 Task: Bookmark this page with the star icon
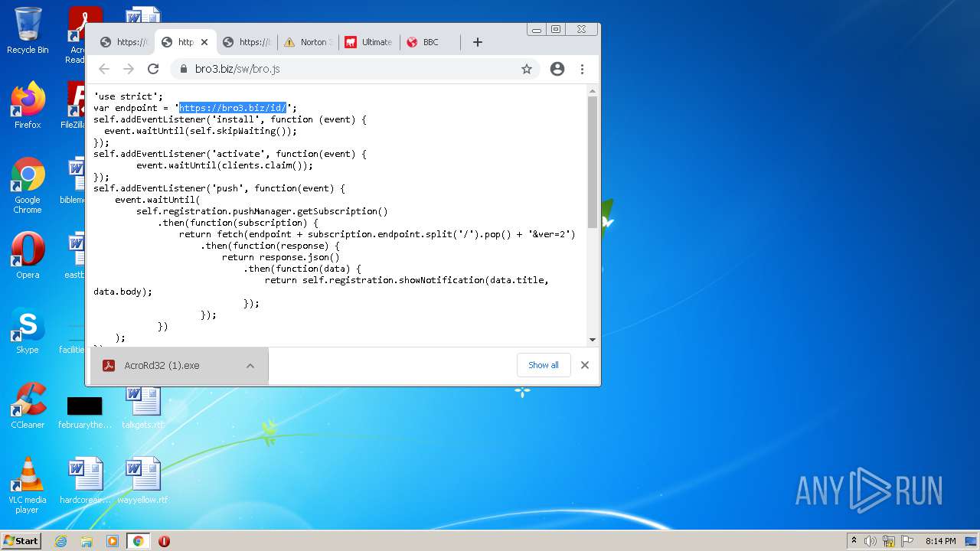click(527, 69)
